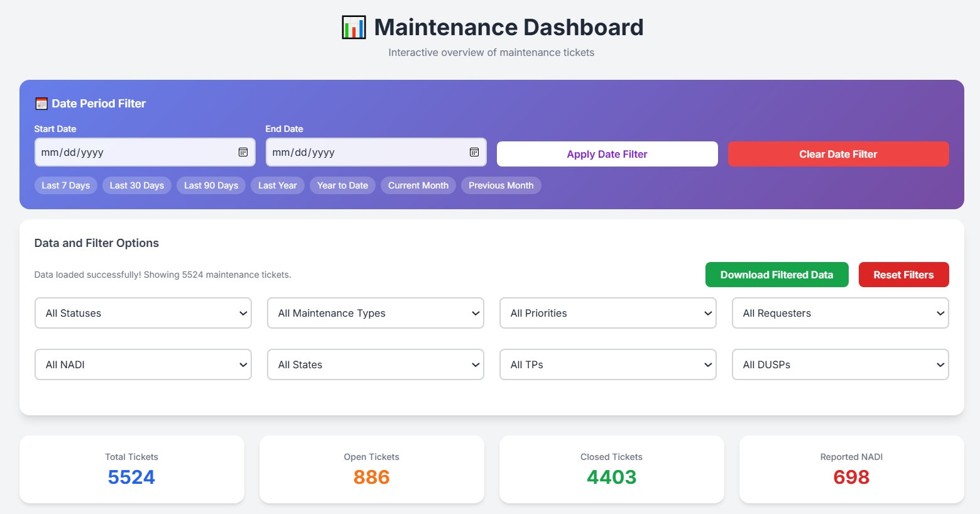Open the Start Date calendar picker icon
Screen dimensions: 980x514
pos(243,152)
